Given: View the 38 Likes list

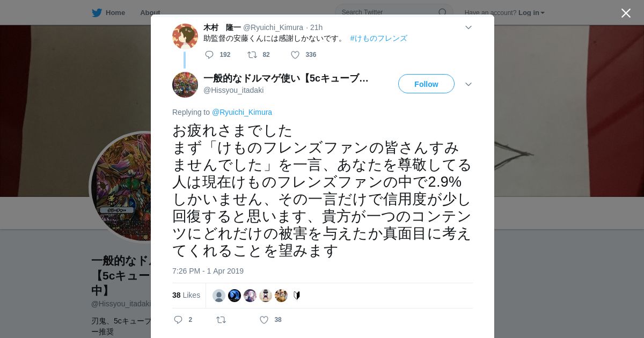Looking at the screenshot, I should pos(186,295).
